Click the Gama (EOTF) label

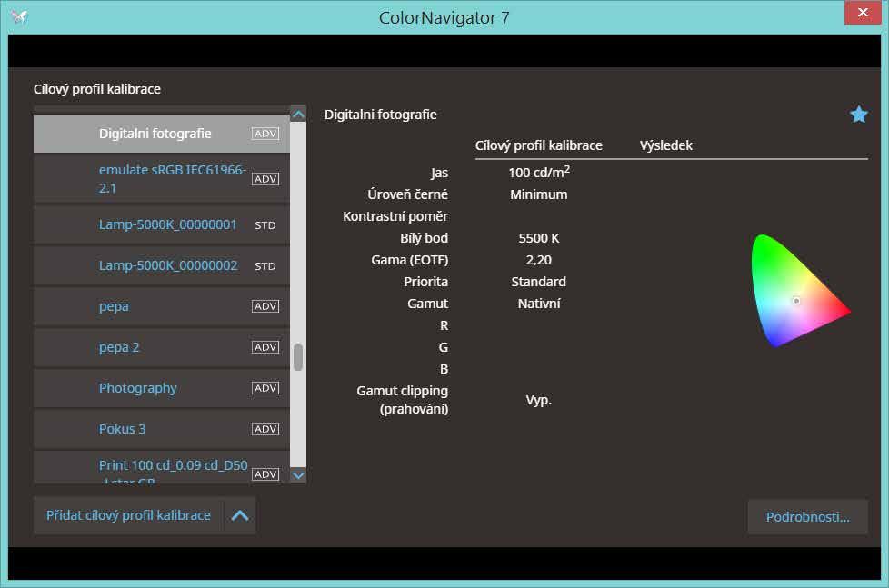click(409, 260)
